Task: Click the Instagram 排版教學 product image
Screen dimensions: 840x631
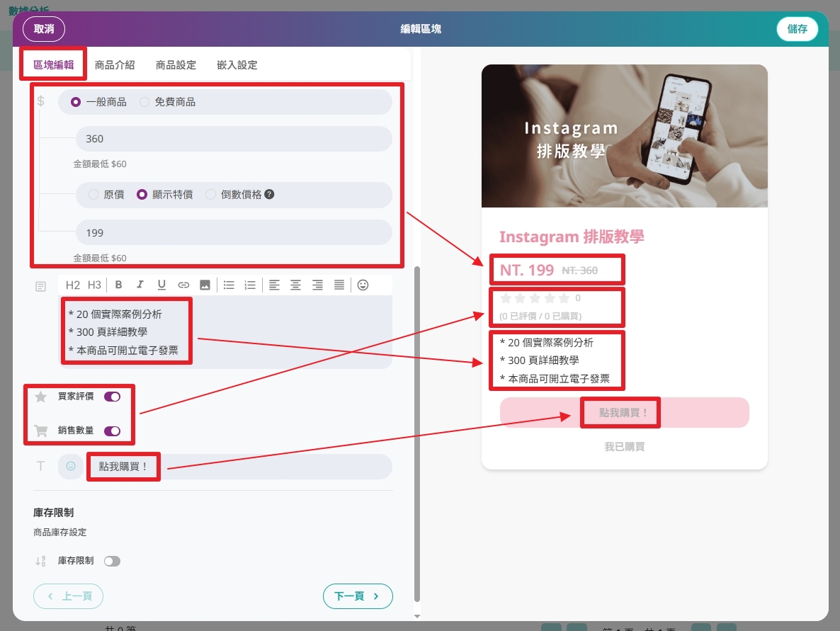Action: [x=625, y=136]
